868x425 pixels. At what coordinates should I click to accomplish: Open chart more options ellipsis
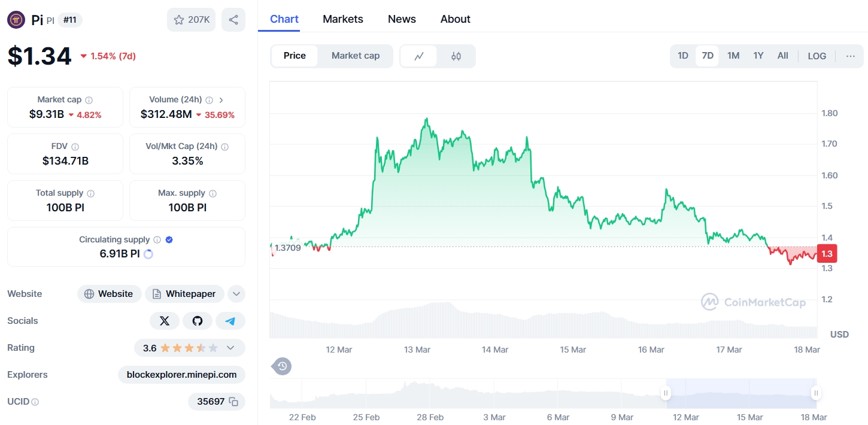point(851,56)
